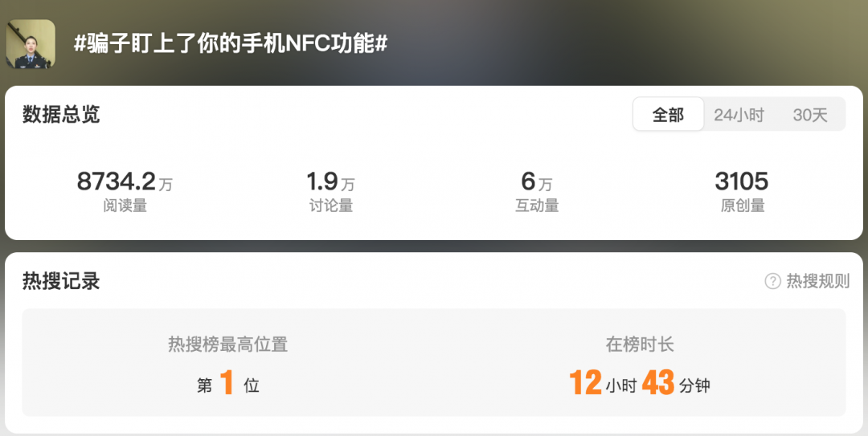The width and height of the screenshot is (868, 436).
Task: Click the 互动量 label
Action: point(537,206)
